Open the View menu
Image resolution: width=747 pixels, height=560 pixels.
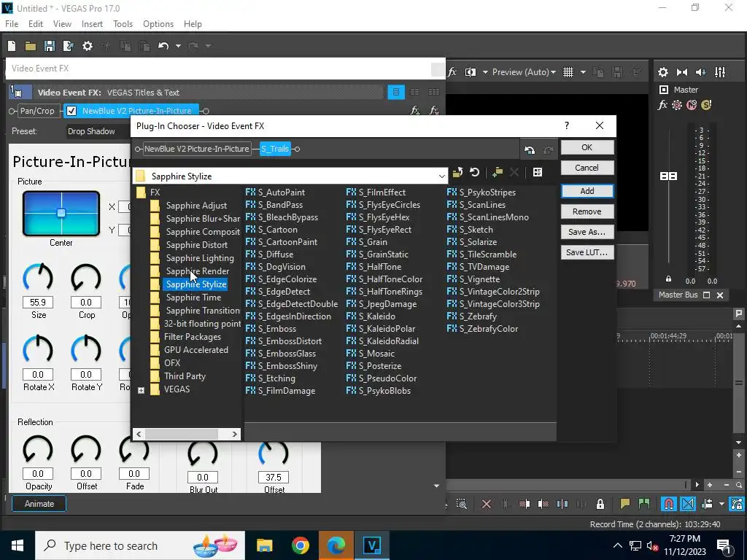62,24
